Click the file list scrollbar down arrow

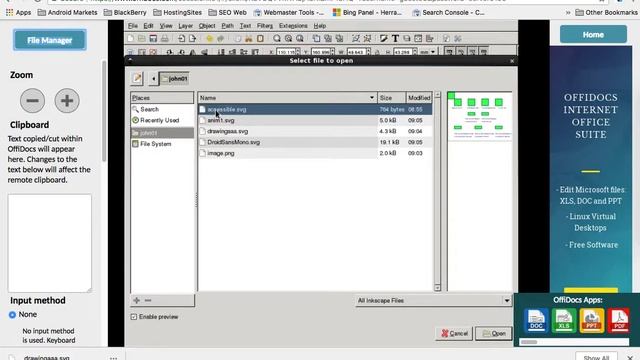pyautogui.click(x=438, y=287)
